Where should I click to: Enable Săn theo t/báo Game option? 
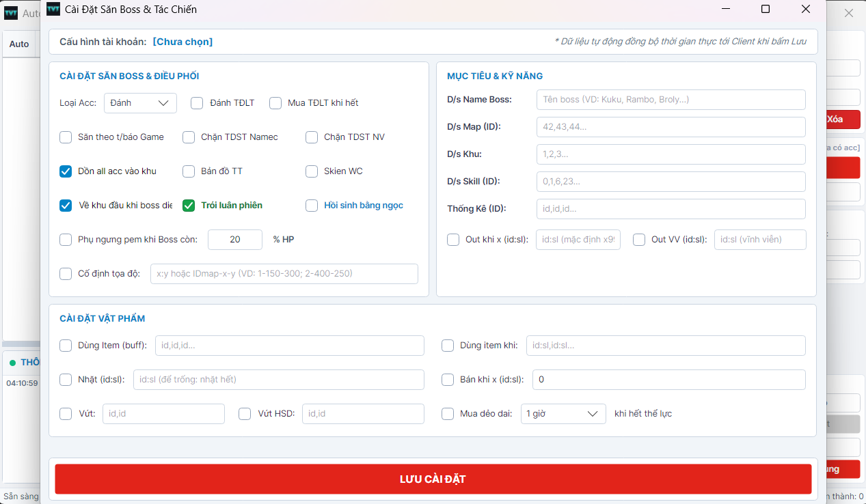66,137
